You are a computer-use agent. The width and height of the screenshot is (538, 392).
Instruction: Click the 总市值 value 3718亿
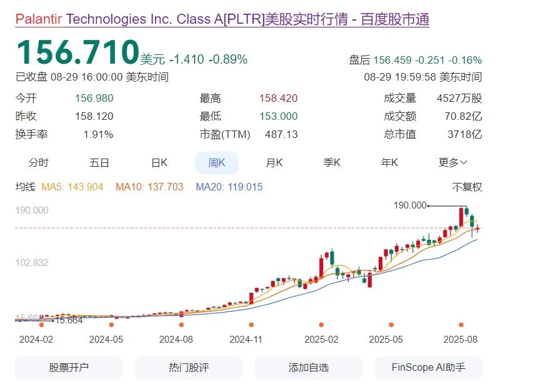[464, 134]
